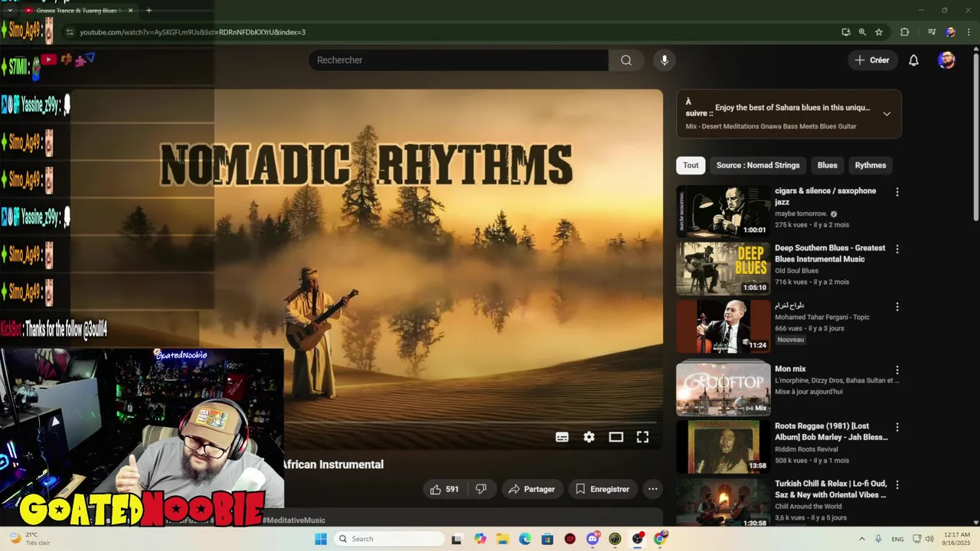Screen dimensions: 980x551
Task: Open File Explorer from the taskbar
Action: tap(502, 539)
